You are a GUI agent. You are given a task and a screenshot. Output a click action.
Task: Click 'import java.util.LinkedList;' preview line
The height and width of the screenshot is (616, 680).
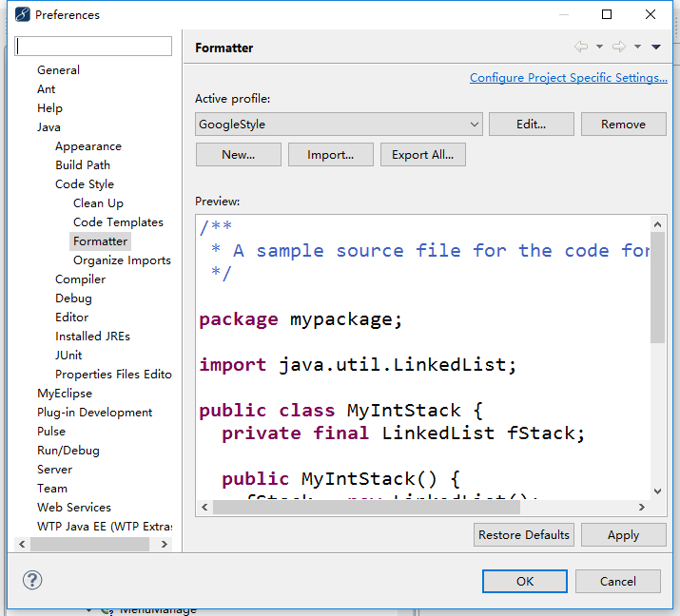pyautogui.click(x=358, y=365)
